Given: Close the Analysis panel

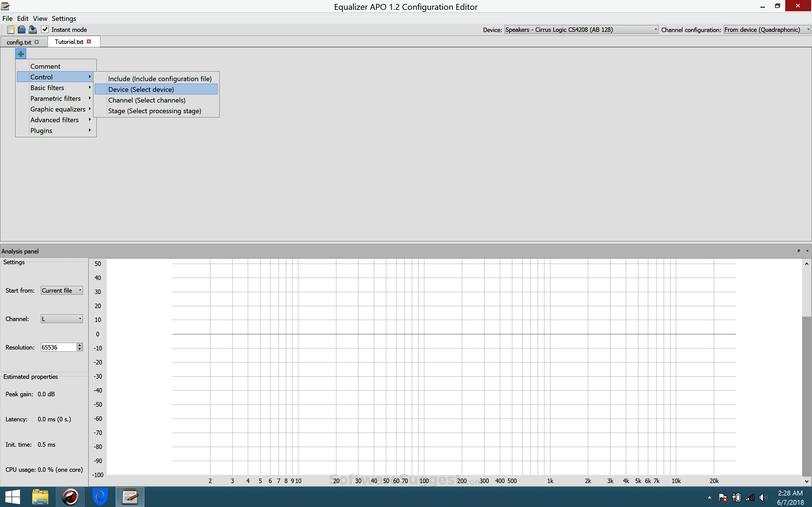Looking at the screenshot, I should 807,251.
